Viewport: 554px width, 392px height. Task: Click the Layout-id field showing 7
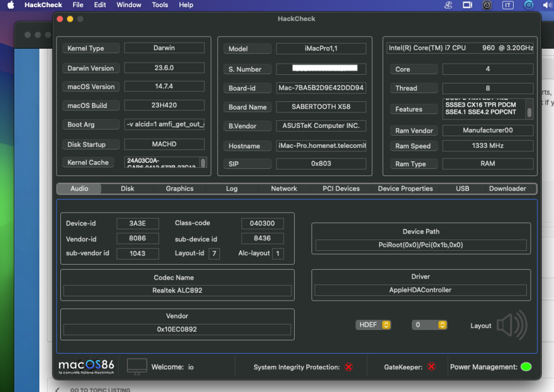click(x=214, y=254)
